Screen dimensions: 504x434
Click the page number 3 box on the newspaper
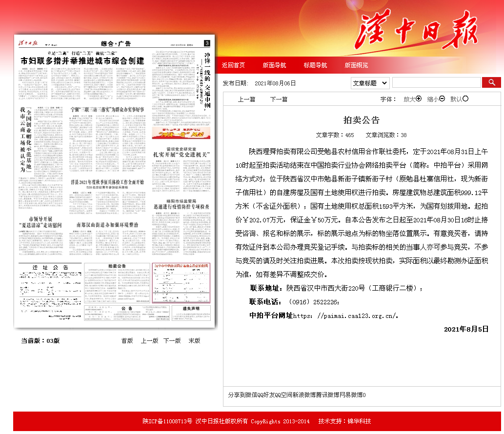coord(207,43)
